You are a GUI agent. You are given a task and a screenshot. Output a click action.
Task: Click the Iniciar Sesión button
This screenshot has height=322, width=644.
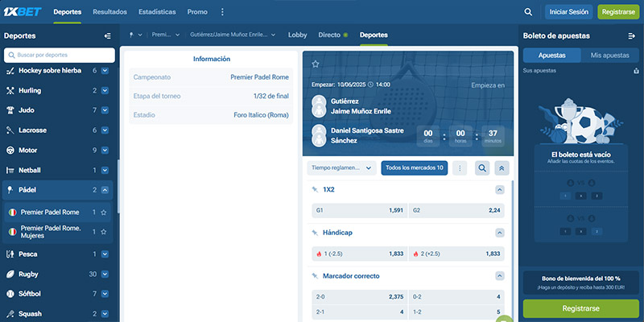568,12
